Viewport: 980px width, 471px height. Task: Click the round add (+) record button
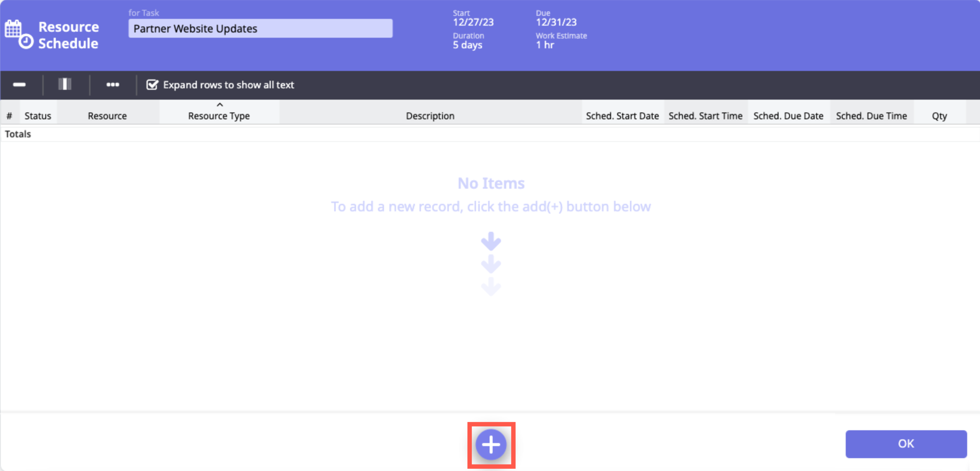tap(491, 444)
